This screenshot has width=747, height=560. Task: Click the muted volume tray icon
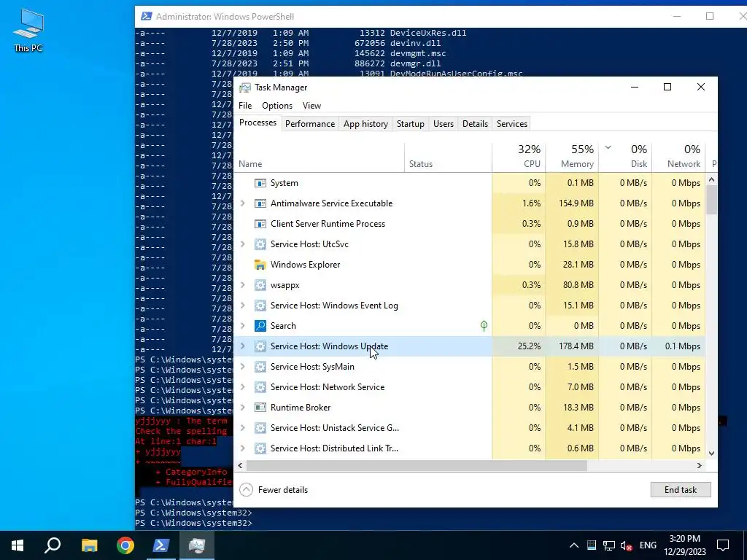click(627, 545)
